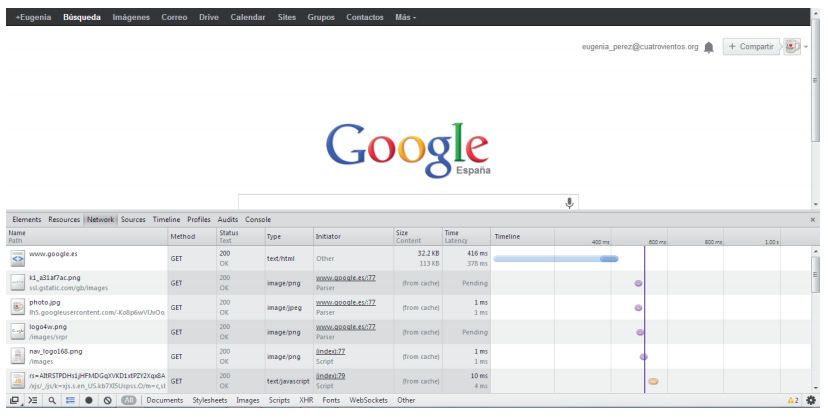Click the search magnifier icon in DevTools
Viewport: 828px width, 418px height.
(x=52, y=401)
